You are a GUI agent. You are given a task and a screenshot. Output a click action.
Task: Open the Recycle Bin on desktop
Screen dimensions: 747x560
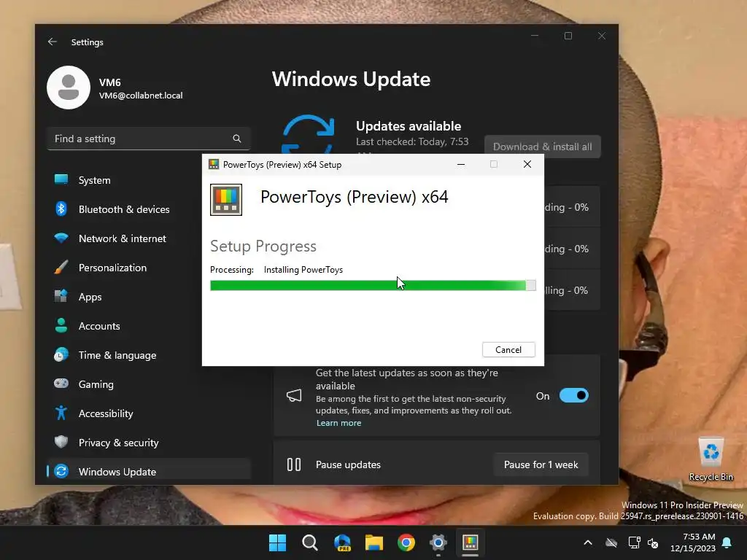711,459
